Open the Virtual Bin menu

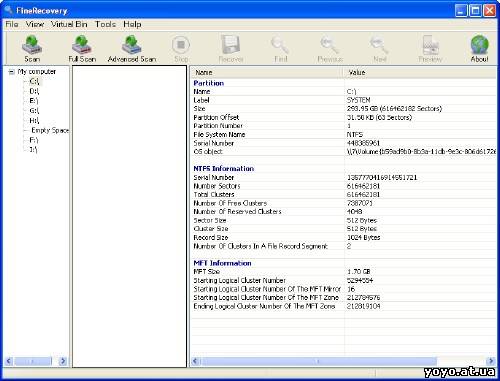pos(69,24)
